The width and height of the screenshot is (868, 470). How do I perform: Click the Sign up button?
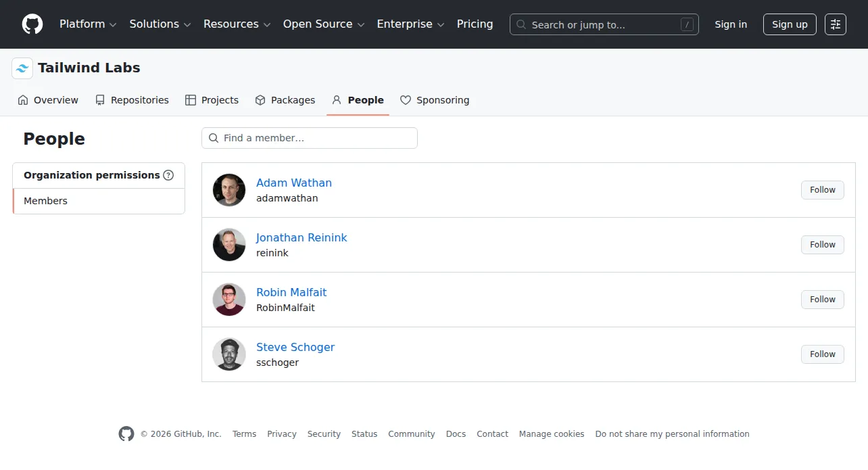click(790, 24)
